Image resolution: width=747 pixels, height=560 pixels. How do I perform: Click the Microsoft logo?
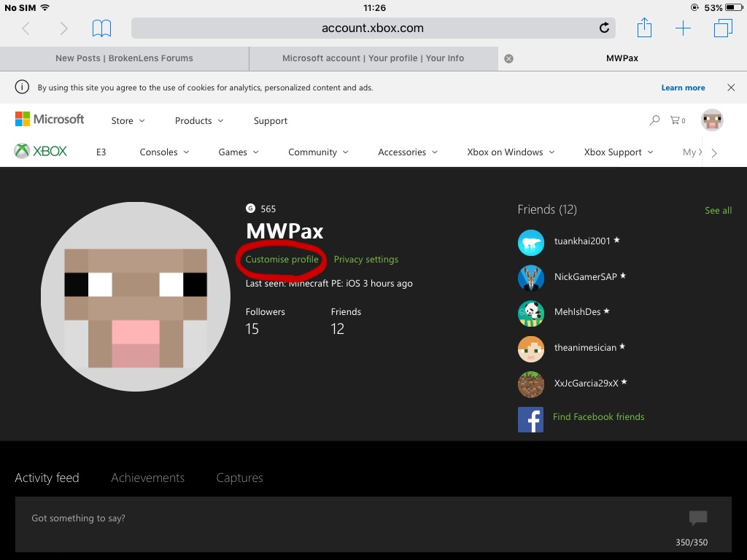click(x=50, y=119)
